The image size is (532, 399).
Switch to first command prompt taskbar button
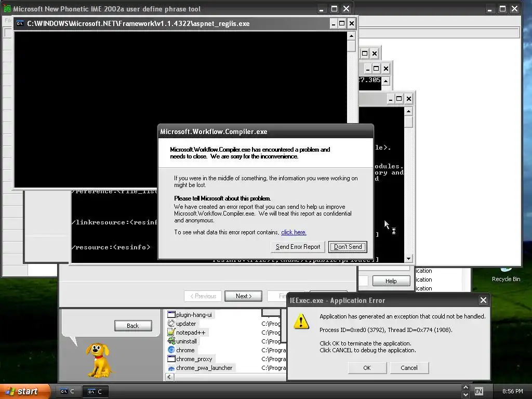(68, 391)
